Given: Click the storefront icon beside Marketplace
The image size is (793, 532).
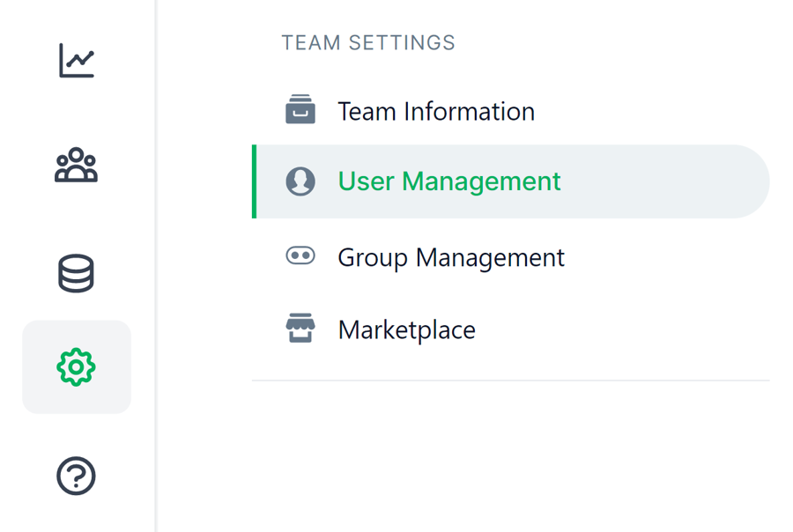Looking at the screenshot, I should coord(300,329).
